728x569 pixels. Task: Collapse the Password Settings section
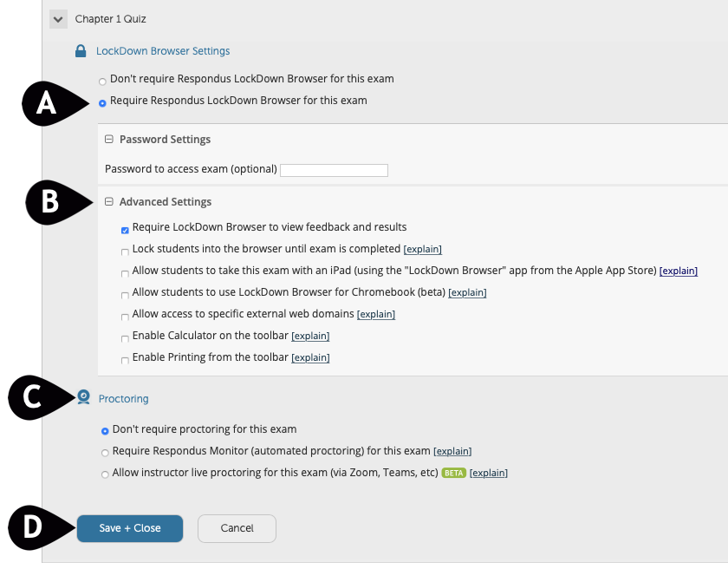pos(109,140)
